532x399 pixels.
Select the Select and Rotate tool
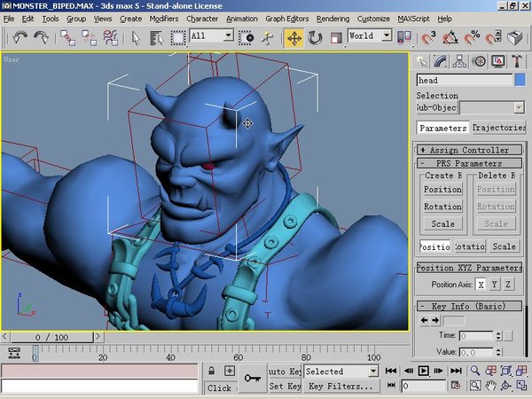[x=315, y=37]
